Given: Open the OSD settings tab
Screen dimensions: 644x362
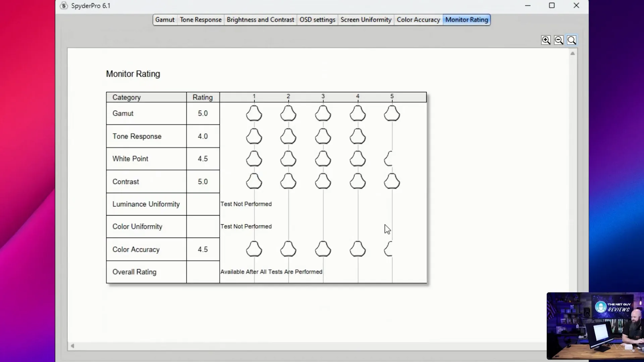Looking at the screenshot, I should [318, 19].
